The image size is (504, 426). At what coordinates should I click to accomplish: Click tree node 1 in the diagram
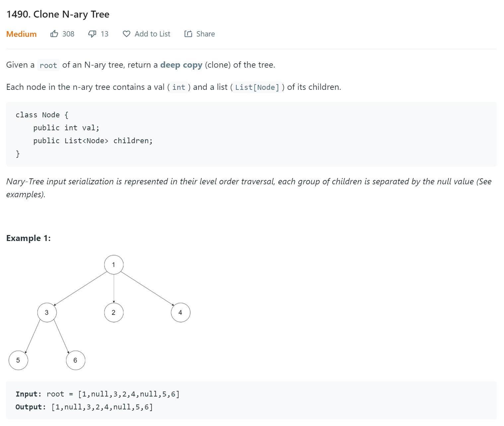(114, 265)
